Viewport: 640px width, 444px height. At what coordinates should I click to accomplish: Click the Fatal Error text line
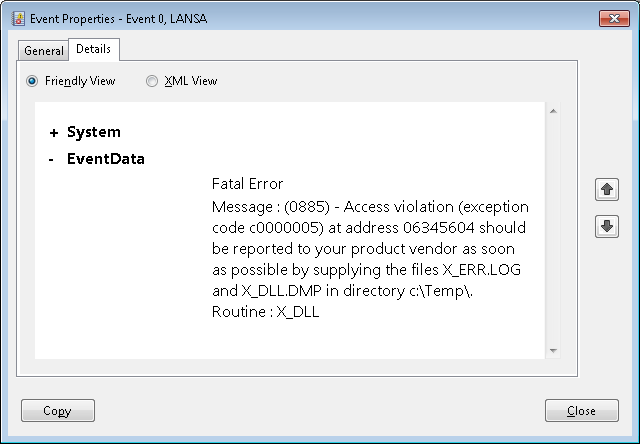pos(248,184)
